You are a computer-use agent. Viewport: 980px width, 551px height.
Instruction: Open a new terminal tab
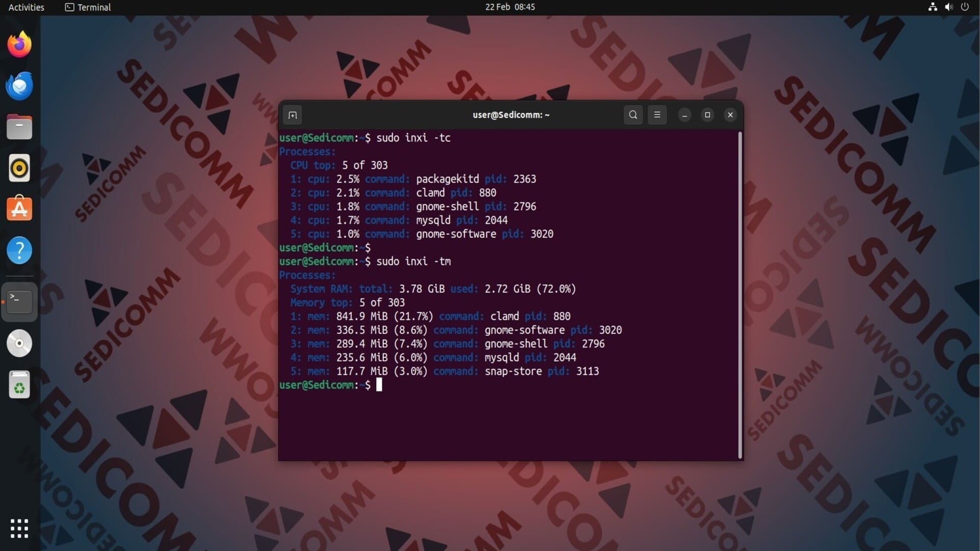coord(292,115)
